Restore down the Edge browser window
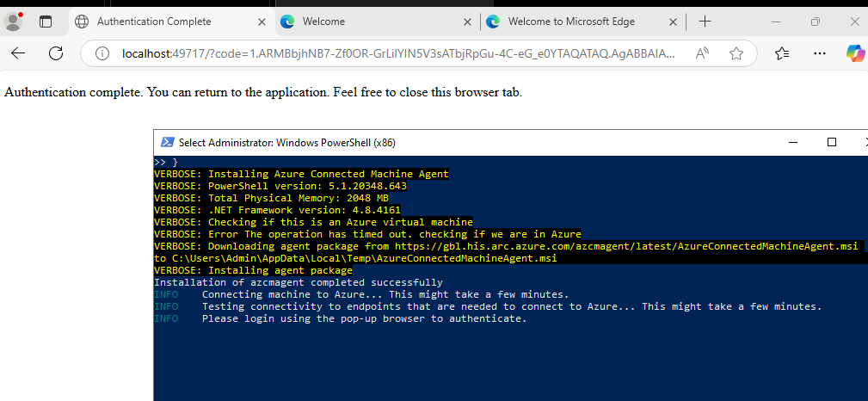Image resolution: width=868 pixels, height=401 pixels. pos(816,22)
